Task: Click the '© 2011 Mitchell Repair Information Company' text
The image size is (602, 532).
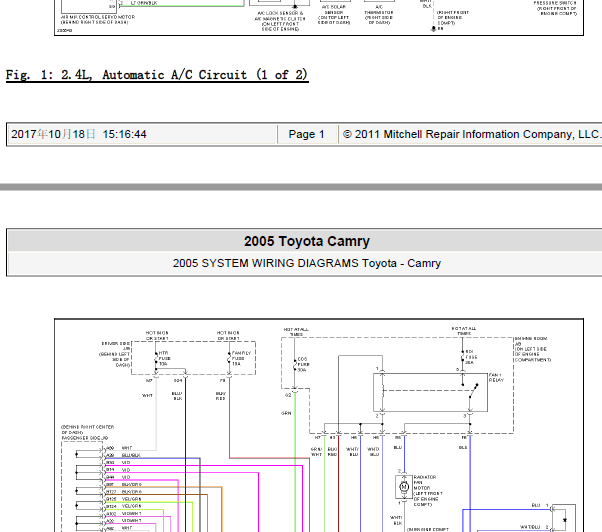Action: (470, 134)
